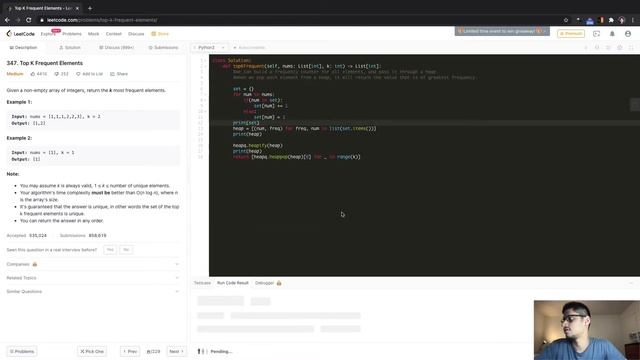Answer Yes to seen in interview
The height and width of the screenshot is (360, 640).
[110, 250]
